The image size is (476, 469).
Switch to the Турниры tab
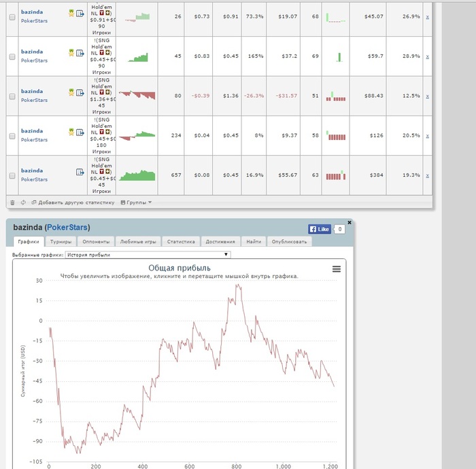tap(61, 241)
